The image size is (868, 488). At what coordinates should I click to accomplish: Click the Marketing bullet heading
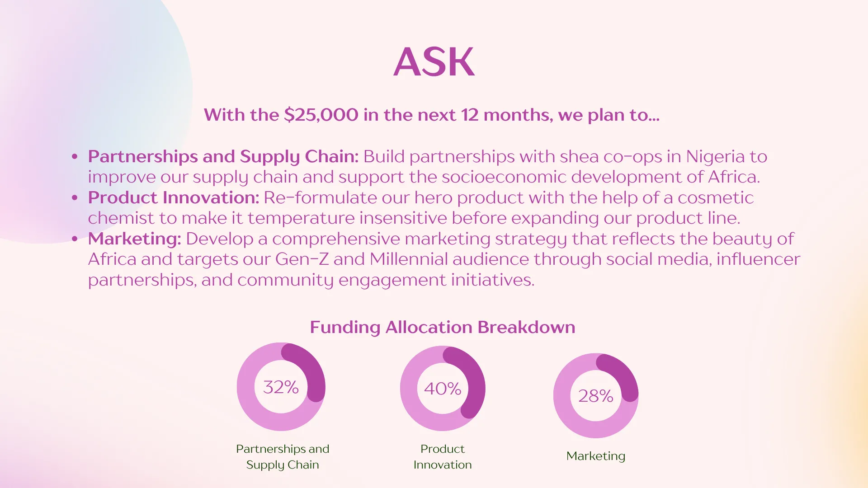(x=134, y=239)
